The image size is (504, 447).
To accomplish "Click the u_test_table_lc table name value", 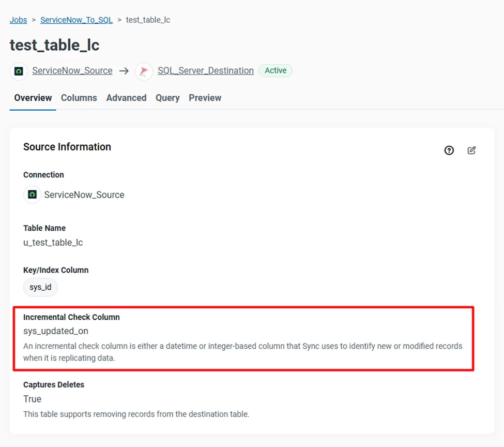I will pyautogui.click(x=53, y=243).
